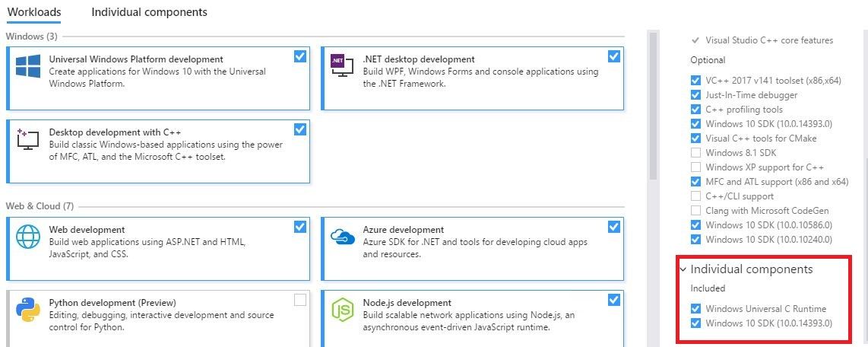Image resolution: width=868 pixels, height=347 pixels.
Task: Collapse the Individual components section chevron
Action: (x=683, y=270)
